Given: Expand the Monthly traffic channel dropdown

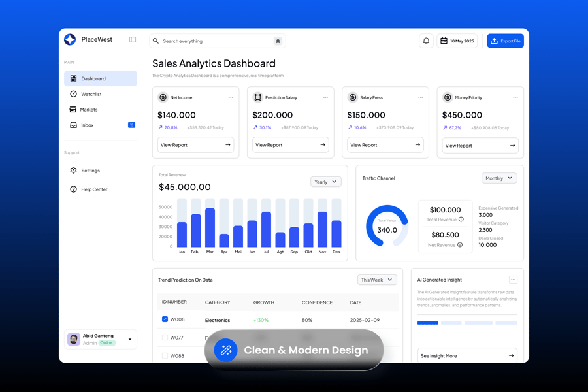Looking at the screenshot, I should [x=499, y=178].
